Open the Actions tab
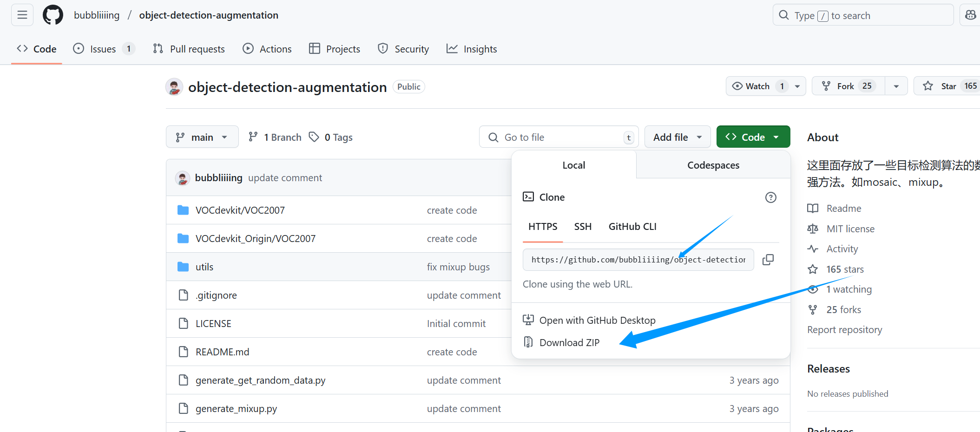Screen dimensions: 980x432 267,49
